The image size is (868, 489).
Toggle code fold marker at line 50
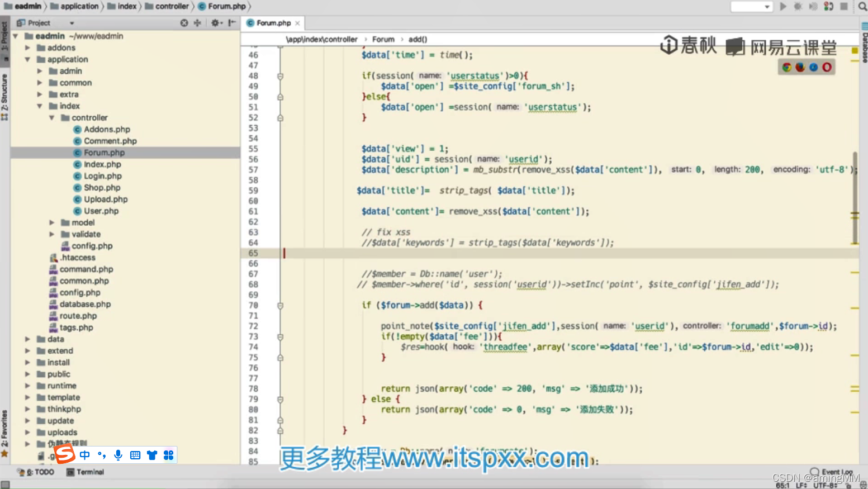click(280, 97)
